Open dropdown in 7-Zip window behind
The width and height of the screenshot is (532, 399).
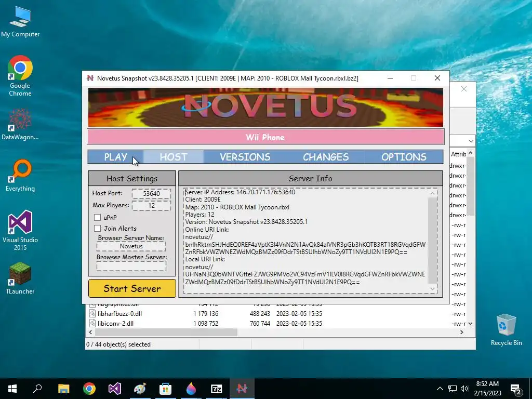[471, 141]
